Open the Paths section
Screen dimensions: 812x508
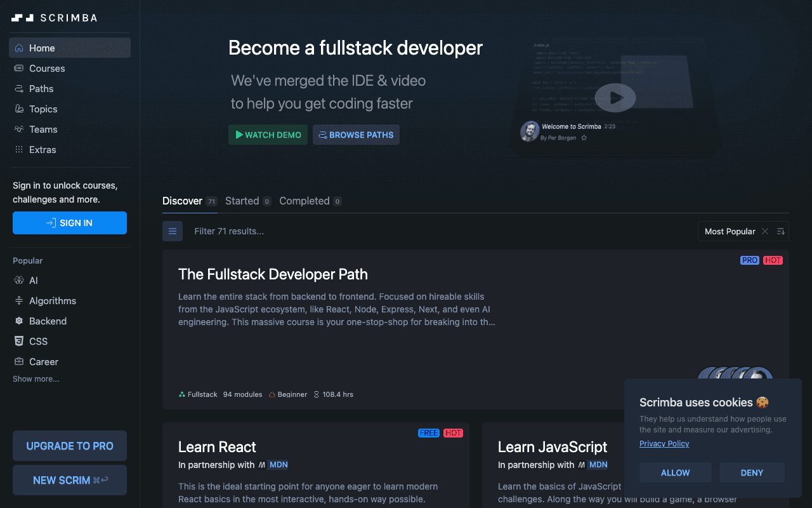pos(70,88)
